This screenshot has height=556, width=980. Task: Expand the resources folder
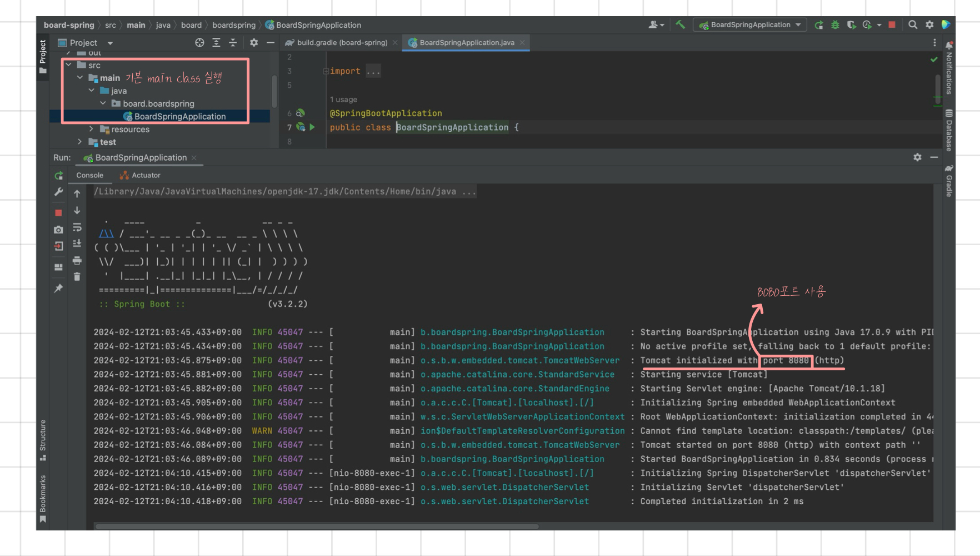[92, 129]
